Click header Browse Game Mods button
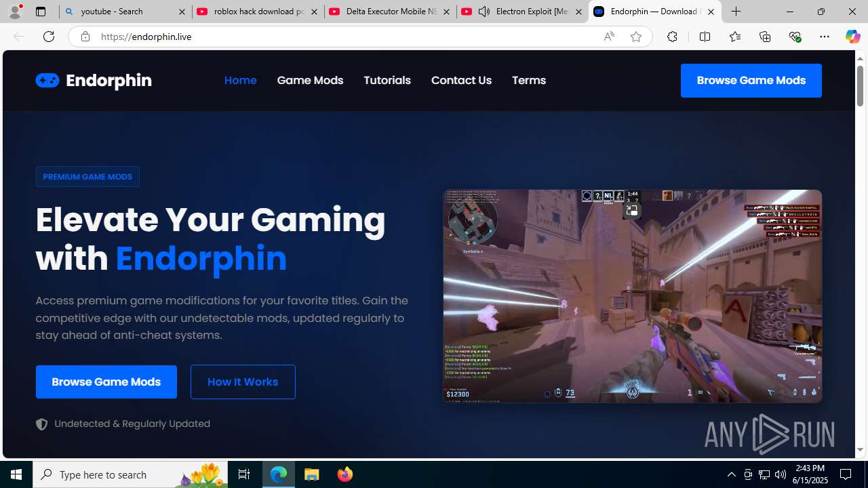 [751, 81]
